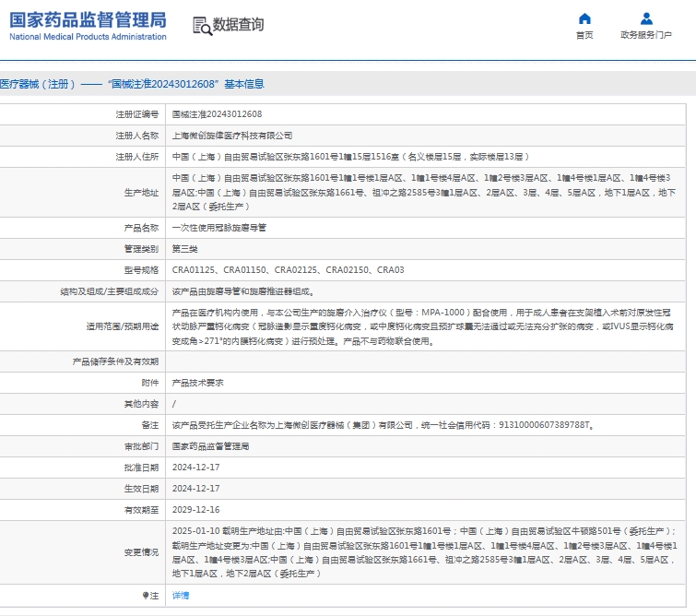Image resolution: width=696 pixels, height=616 pixels.
Task: Click the 有效期至 row label
Action: 141,510
